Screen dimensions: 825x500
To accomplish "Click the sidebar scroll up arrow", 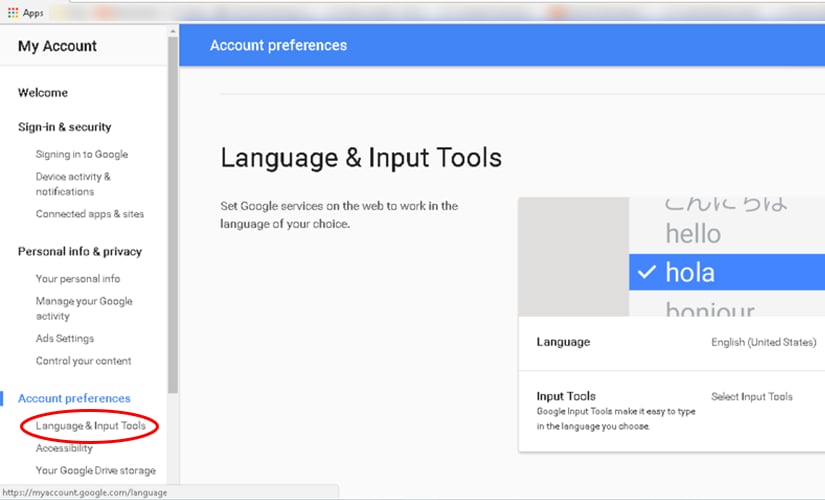I will coord(173,32).
